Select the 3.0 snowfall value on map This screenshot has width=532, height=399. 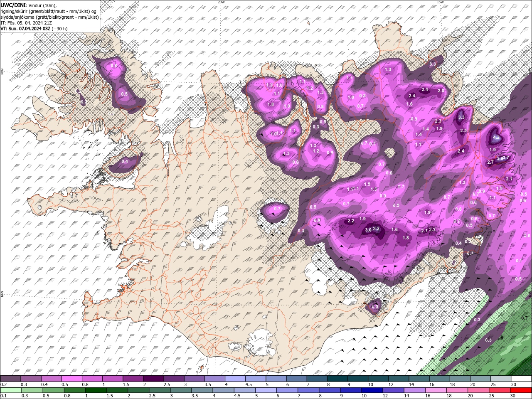(368, 230)
